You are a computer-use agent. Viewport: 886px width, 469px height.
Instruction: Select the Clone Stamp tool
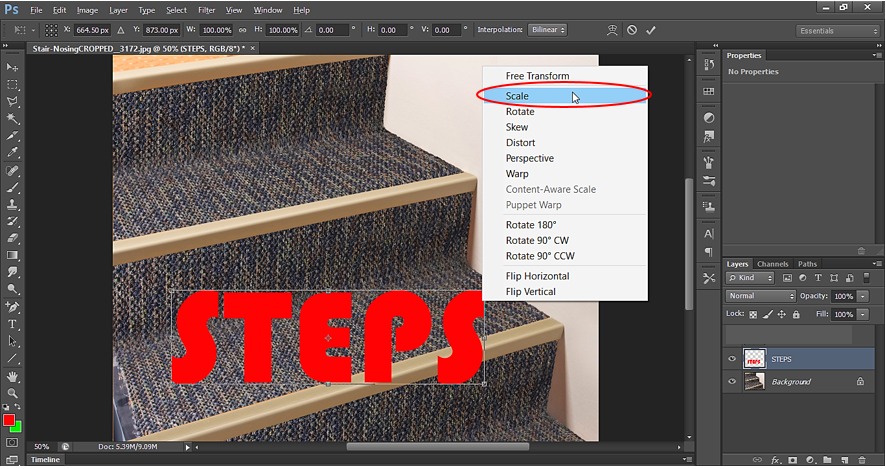click(x=12, y=205)
